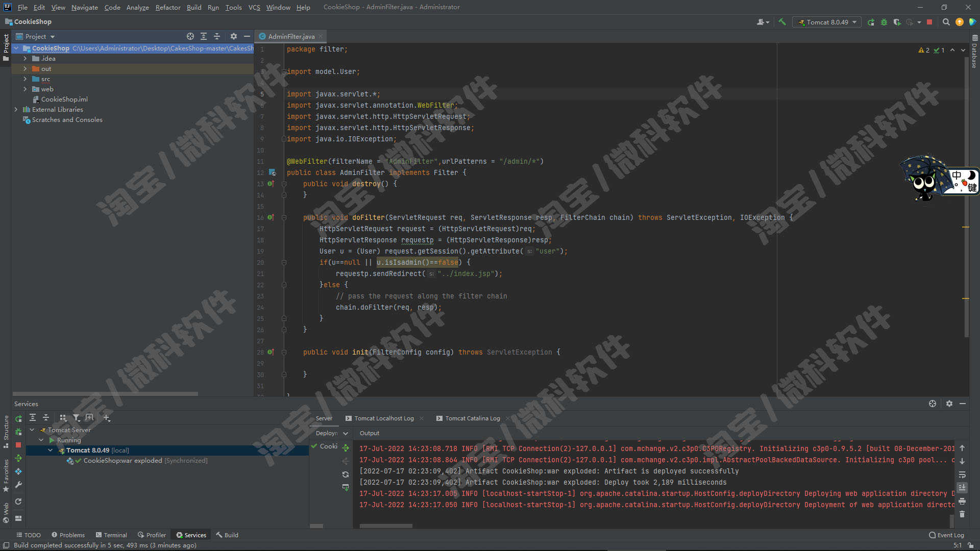Click the Project panel horizontal scrollbar
This screenshot has width=980, height=551.
105,394
